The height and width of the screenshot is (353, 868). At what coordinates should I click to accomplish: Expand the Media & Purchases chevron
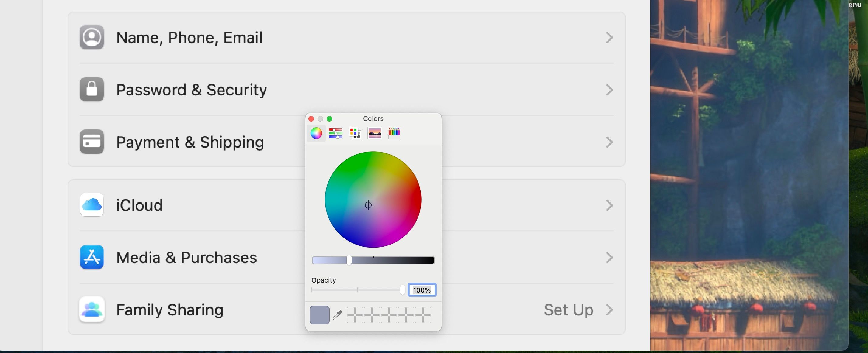[x=609, y=258]
